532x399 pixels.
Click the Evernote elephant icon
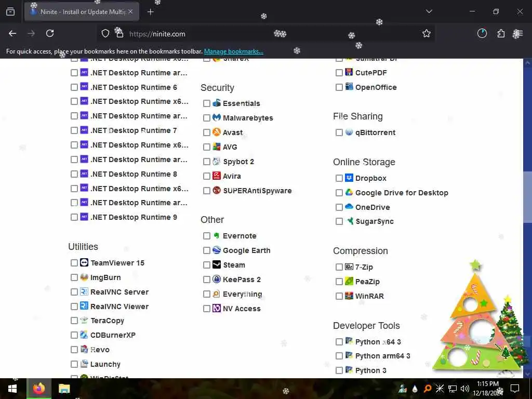(x=217, y=235)
